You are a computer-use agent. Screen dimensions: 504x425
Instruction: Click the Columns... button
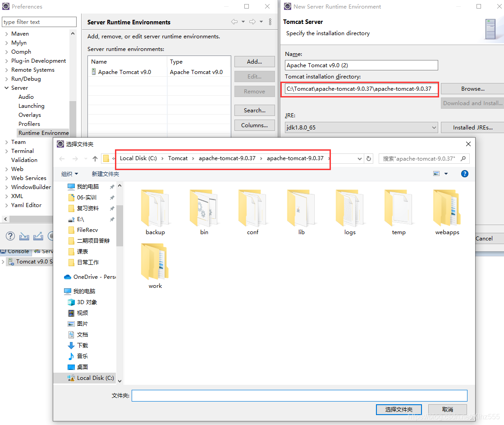pyautogui.click(x=255, y=125)
